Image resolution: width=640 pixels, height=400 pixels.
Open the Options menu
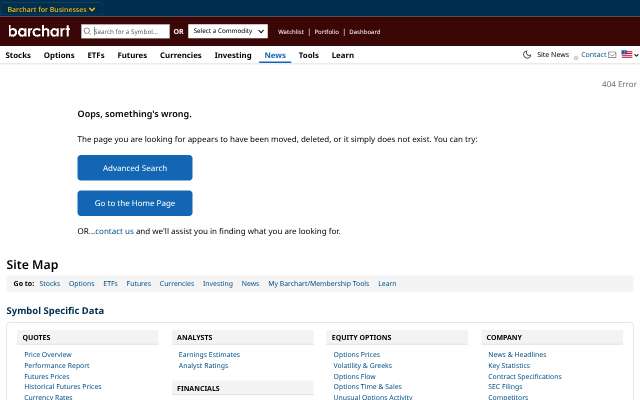59,55
